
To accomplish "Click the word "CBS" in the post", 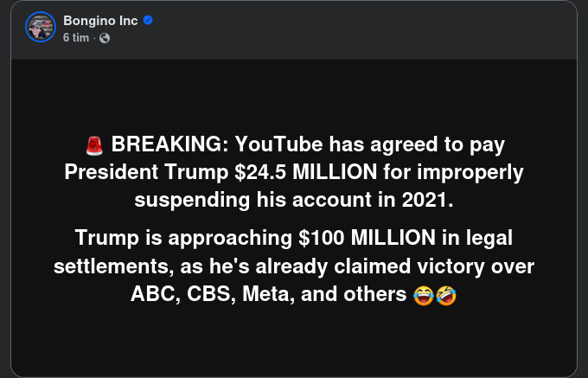I will (198, 294).
